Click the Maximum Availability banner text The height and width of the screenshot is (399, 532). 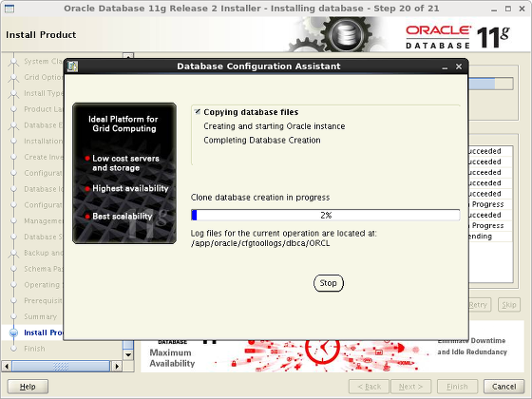172,358
